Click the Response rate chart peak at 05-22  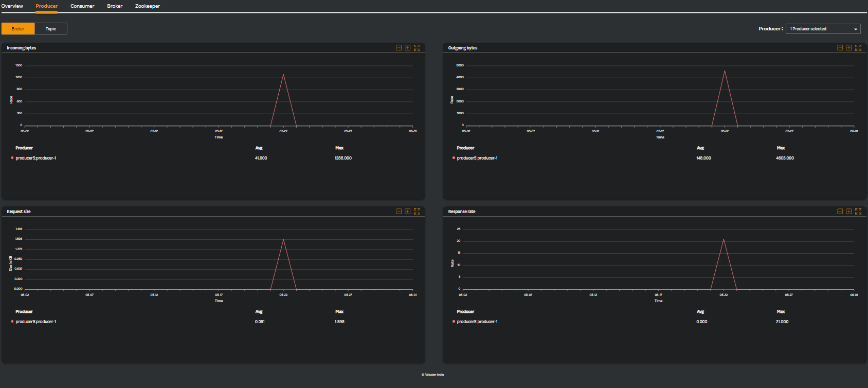724,239
